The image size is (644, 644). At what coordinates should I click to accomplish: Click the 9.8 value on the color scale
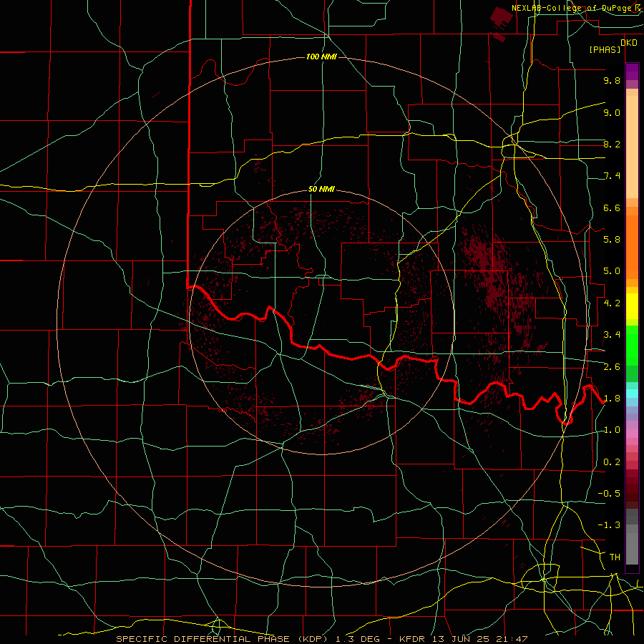tap(612, 80)
